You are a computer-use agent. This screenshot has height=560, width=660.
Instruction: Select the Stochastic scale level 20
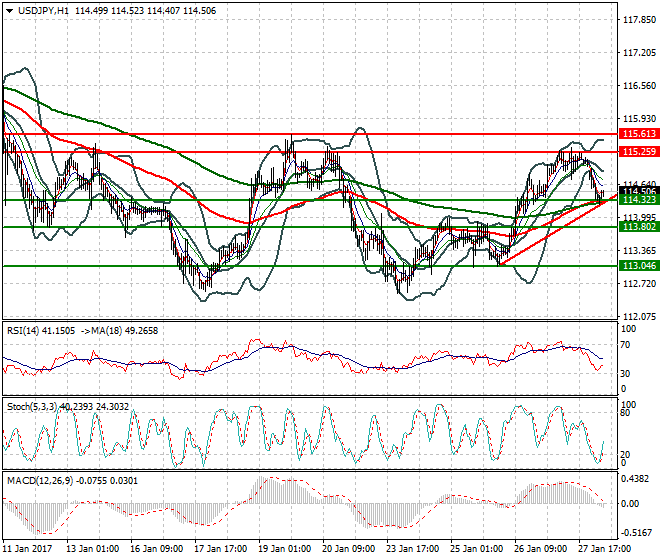click(x=625, y=455)
